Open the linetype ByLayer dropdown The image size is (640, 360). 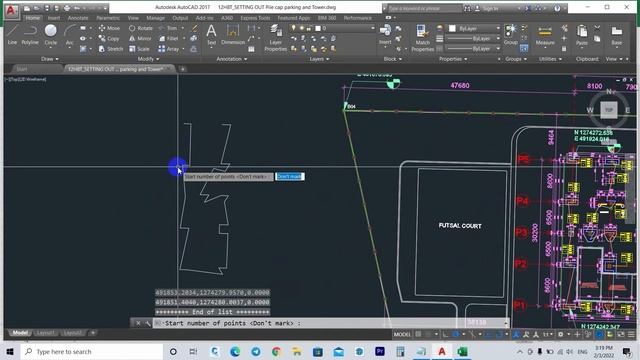473,49
